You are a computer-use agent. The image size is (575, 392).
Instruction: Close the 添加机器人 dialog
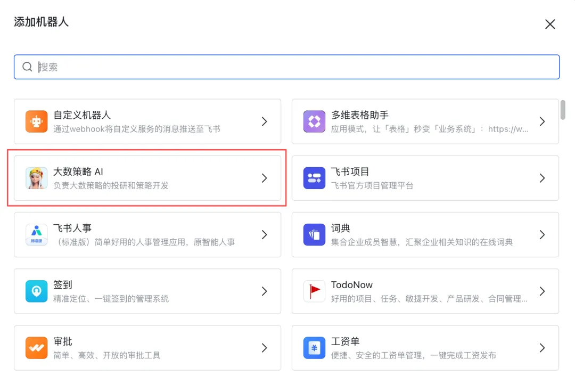coord(549,24)
